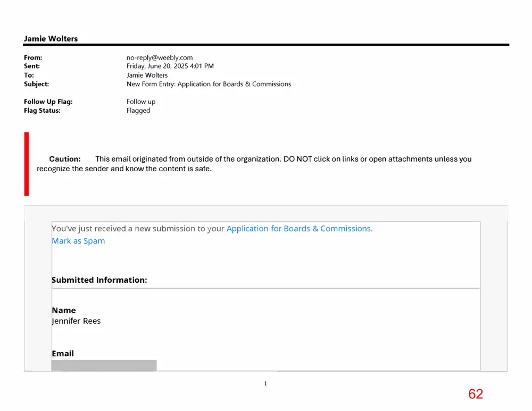Click the red caution bar

(27, 164)
